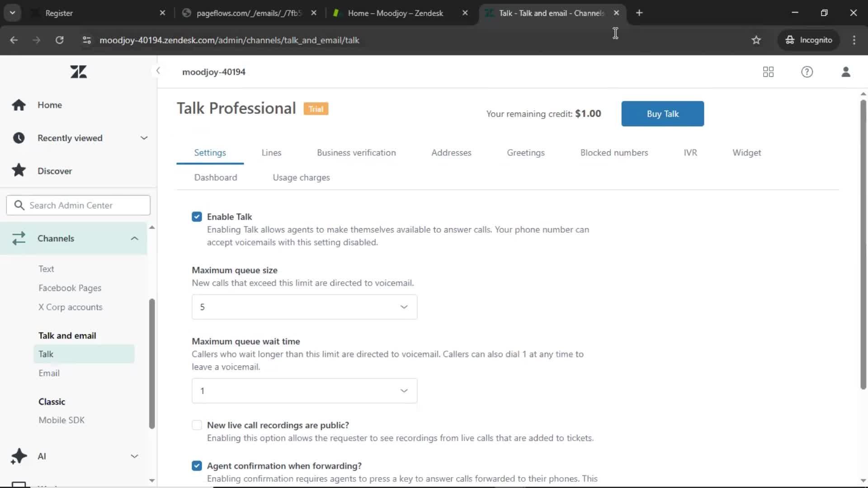
Task: Switch to Register browser tab
Action: pos(99,13)
